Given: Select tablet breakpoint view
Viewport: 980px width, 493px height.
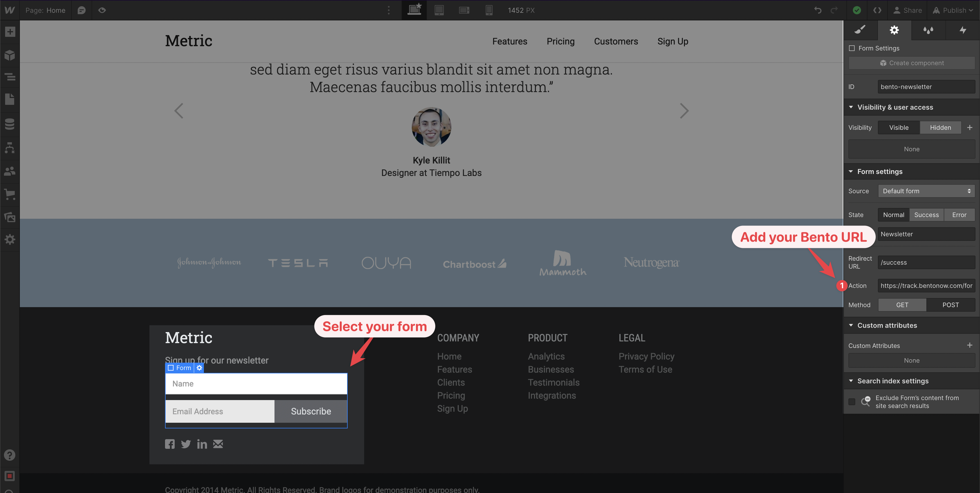Looking at the screenshot, I should pyautogui.click(x=439, y=10).
